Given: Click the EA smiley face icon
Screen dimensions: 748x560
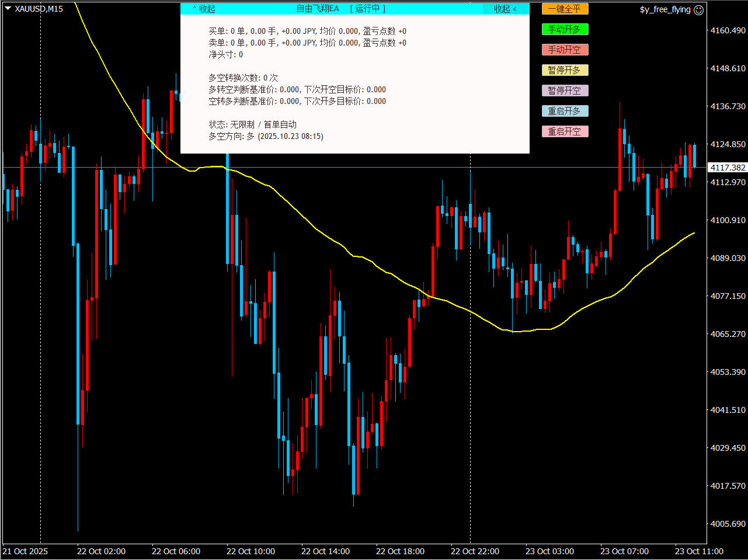Looking at the screenshot, I should point(699,10).
